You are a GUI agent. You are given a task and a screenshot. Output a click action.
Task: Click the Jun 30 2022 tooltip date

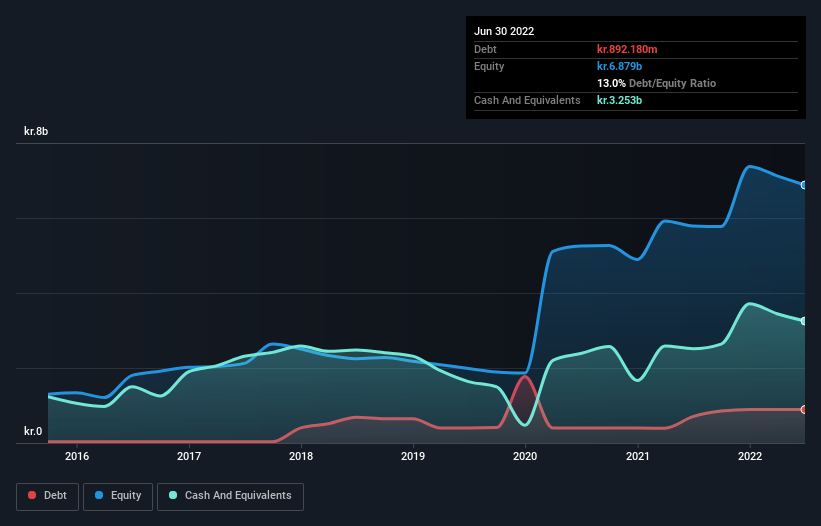pyautogui.click(x=504, y=31)
